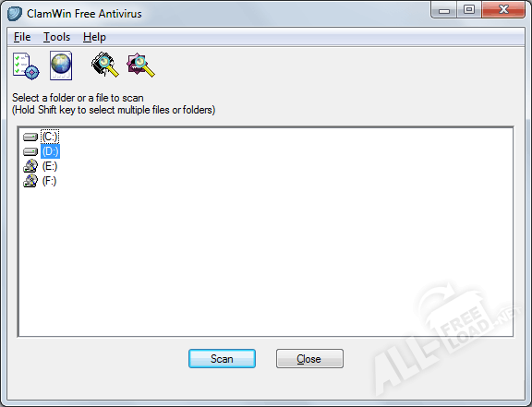Open the Tools menu

pos(56,37)
